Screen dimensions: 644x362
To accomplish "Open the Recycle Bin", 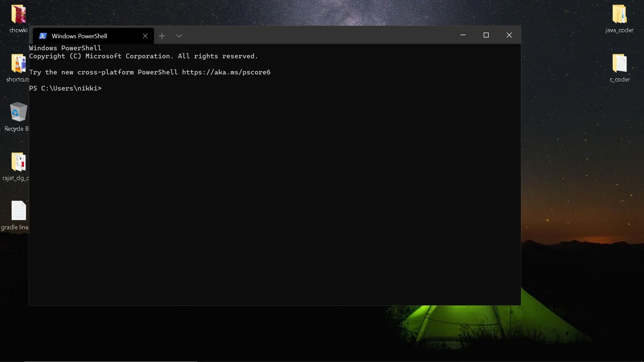I will coord(18,113).
